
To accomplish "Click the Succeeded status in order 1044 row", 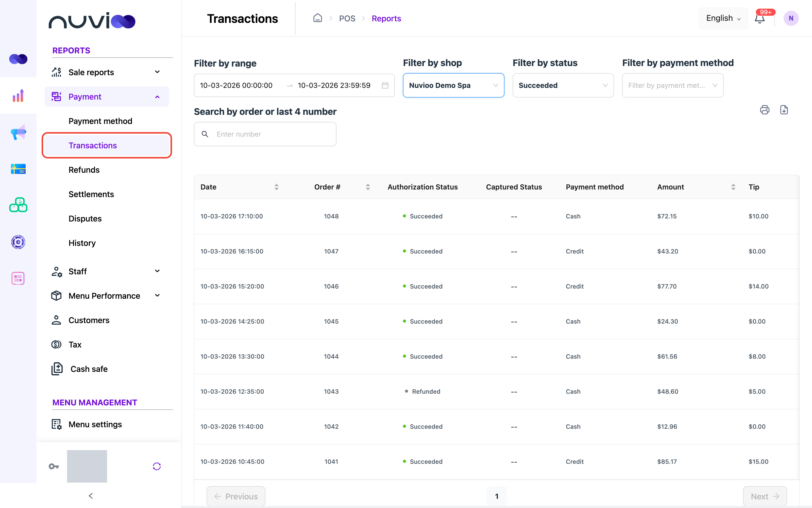I will click(x=423, y=356).
